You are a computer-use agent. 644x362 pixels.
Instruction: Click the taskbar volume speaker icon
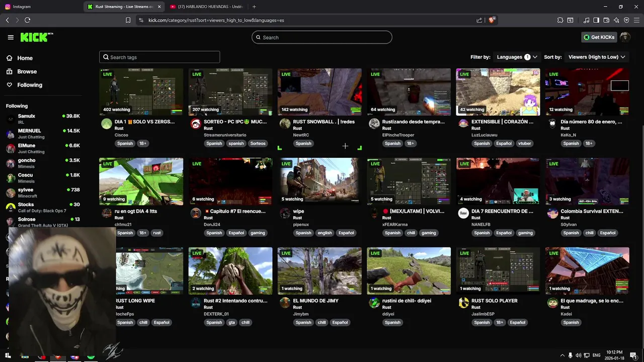point(579,355)
